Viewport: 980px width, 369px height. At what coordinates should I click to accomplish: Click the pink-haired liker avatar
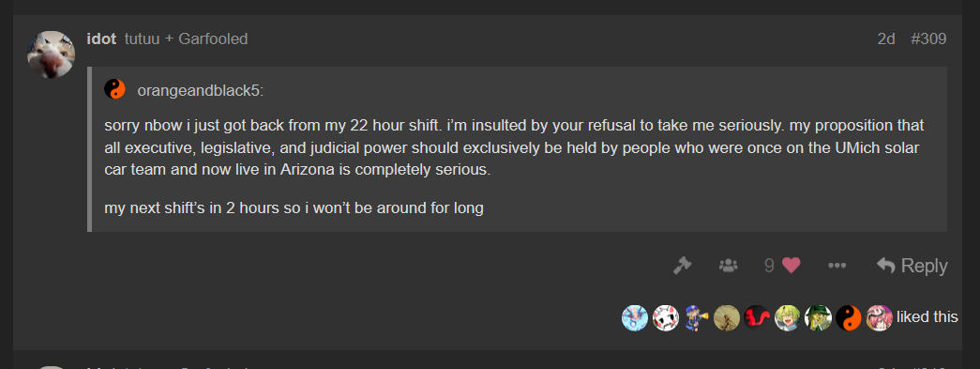click(x=880, y=317)
